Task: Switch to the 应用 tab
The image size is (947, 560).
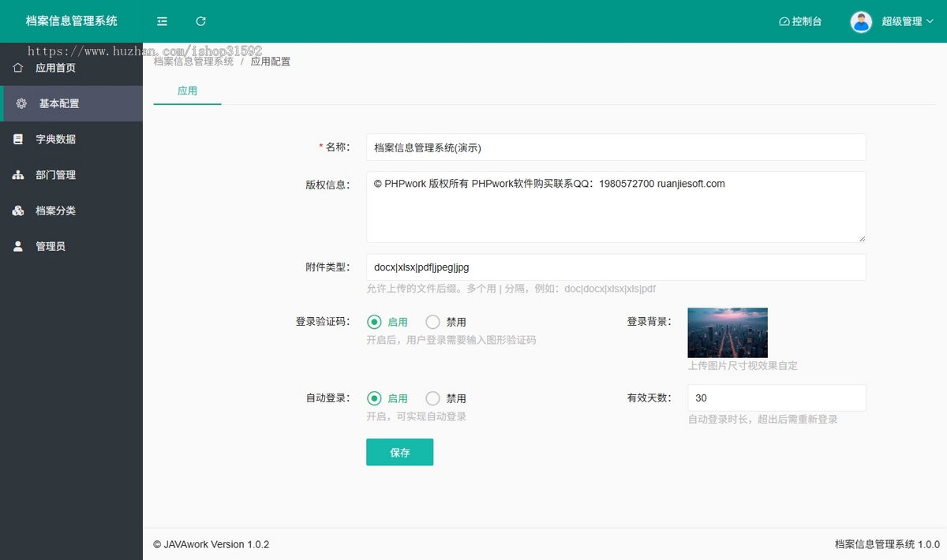Action: coord(187,91)
